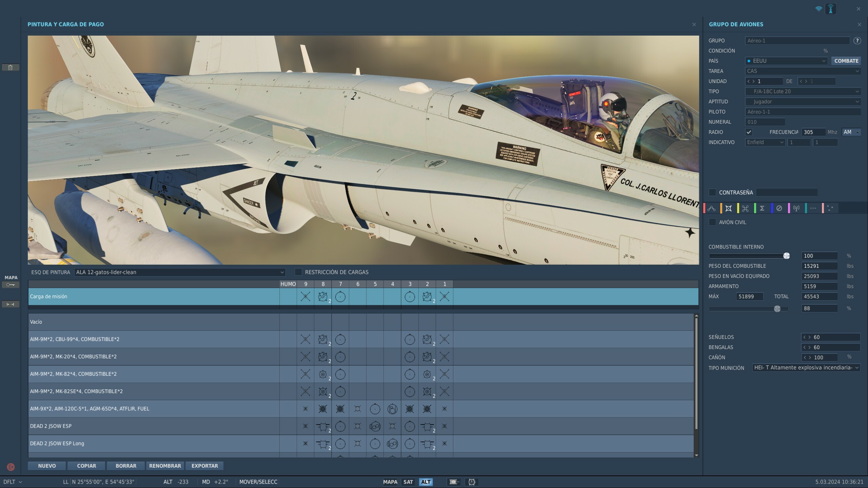This screenshot has width=868, height=488.
Task: Open the failures tab with slashed circle
Action: [779, 208]
